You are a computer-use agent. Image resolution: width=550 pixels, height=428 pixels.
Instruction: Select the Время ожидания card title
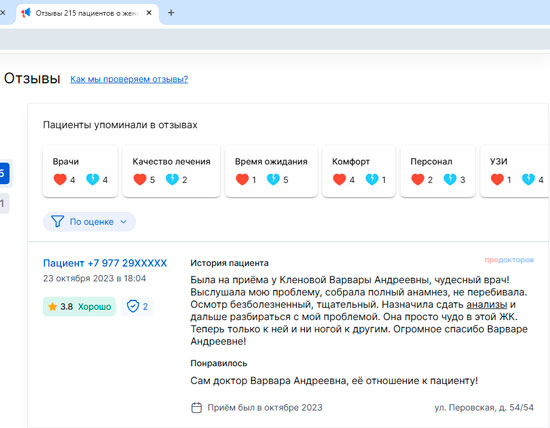coord(271,162)
